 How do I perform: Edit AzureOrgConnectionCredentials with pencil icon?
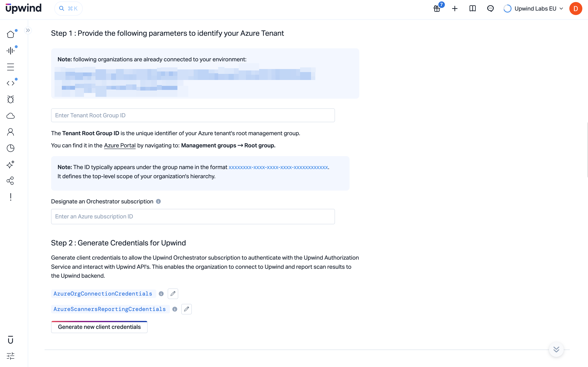point(173,294)
